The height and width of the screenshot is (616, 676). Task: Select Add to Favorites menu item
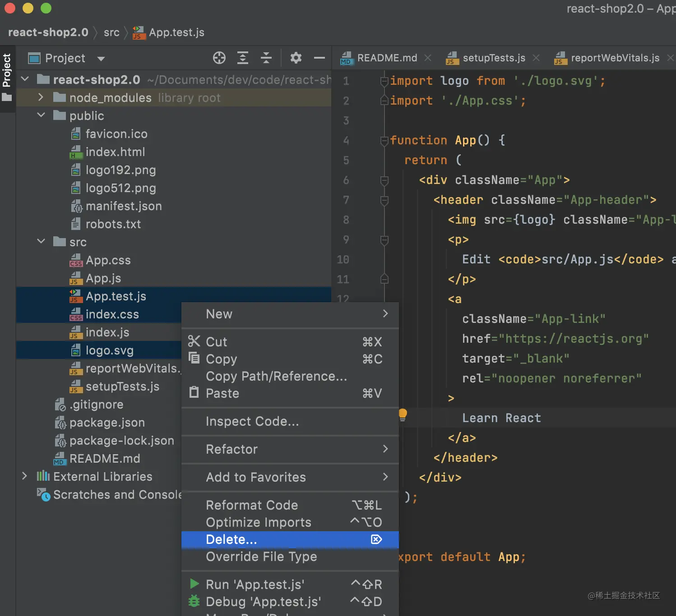[290, 477]
